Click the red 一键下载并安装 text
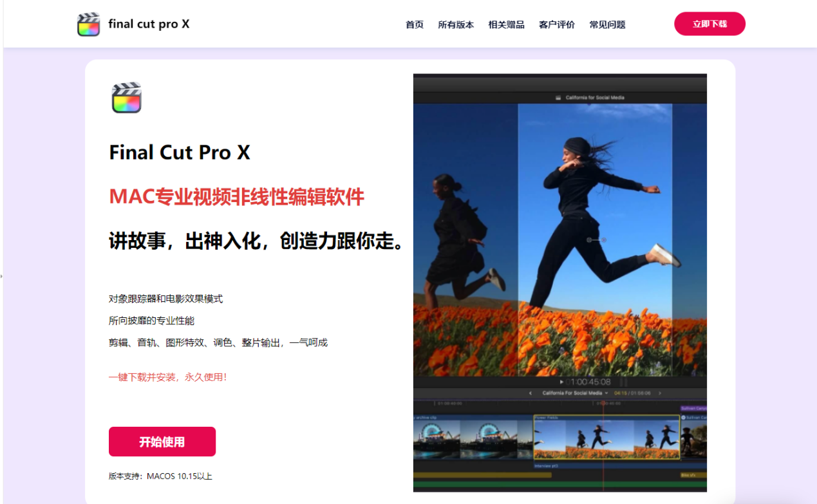817x504 pixels. point(168,377)
